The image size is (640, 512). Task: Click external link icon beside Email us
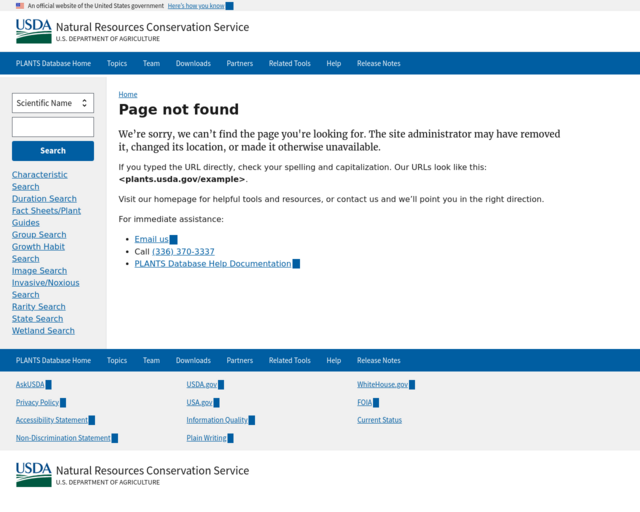click(173, 240)
